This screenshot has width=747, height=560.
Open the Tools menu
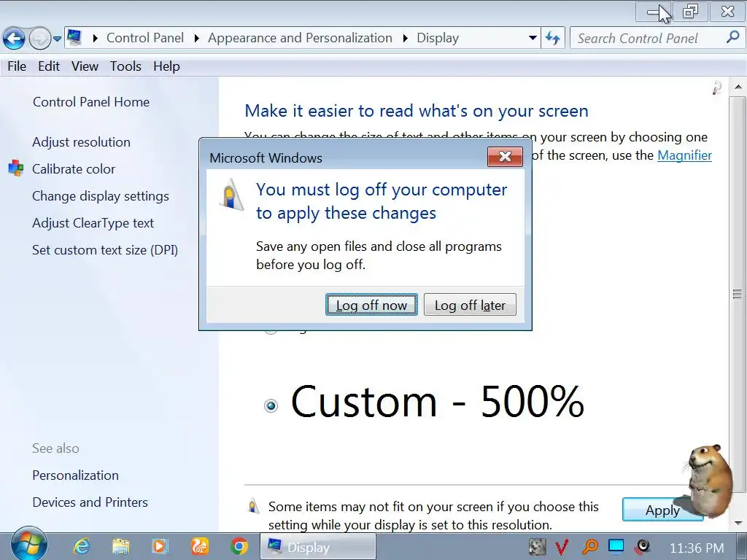click(x=125, y=66)
